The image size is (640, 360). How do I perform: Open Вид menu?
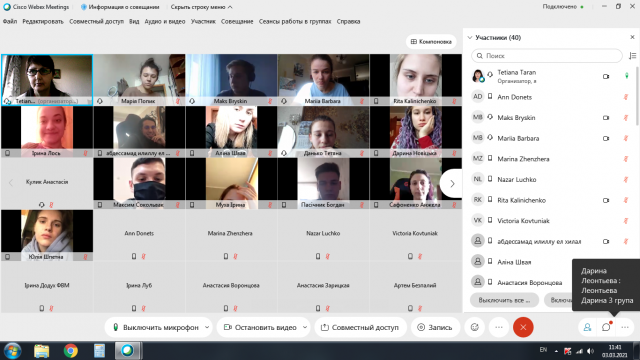[134, 21]
